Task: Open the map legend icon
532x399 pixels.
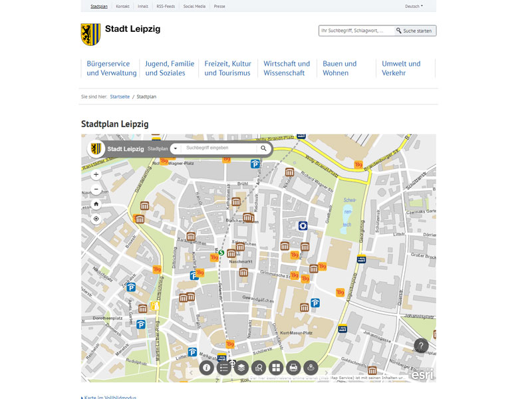Action: pyautogui.click(x=224, y=368)
